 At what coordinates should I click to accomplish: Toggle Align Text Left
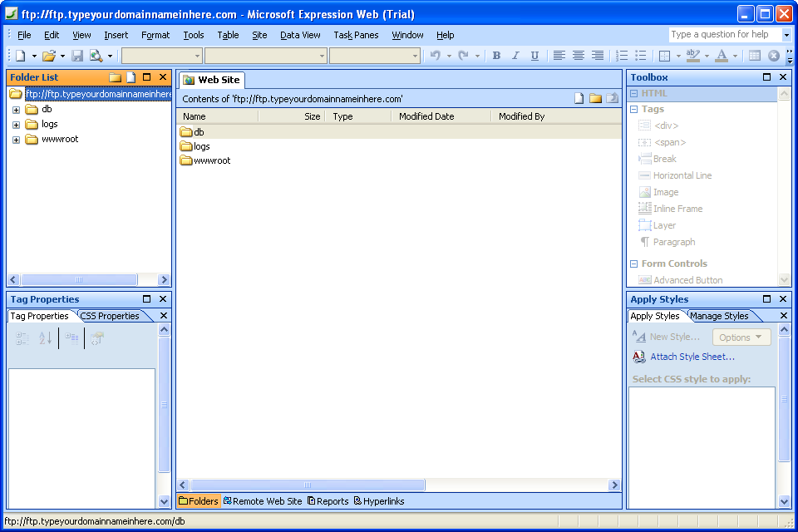coord(559,56)
